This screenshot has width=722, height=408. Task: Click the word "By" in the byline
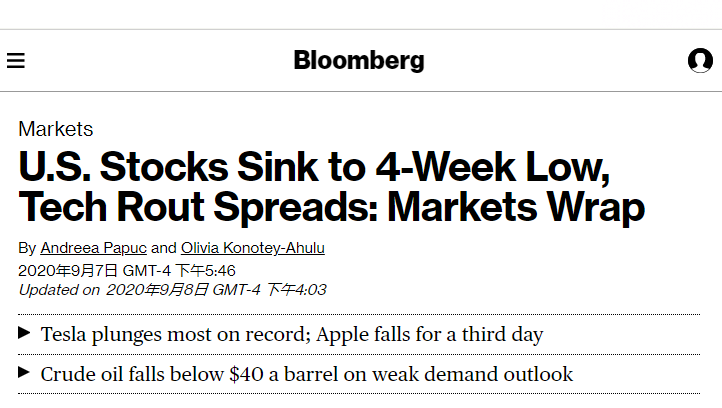pos(27,247)
